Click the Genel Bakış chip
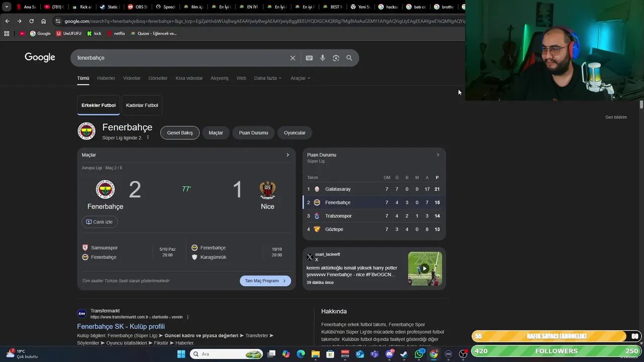This screenshot has height=362, width=644. 180,133
